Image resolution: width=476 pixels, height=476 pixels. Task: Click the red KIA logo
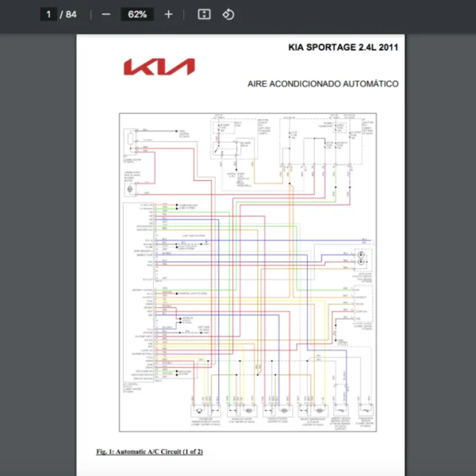(x=159, y=67)
